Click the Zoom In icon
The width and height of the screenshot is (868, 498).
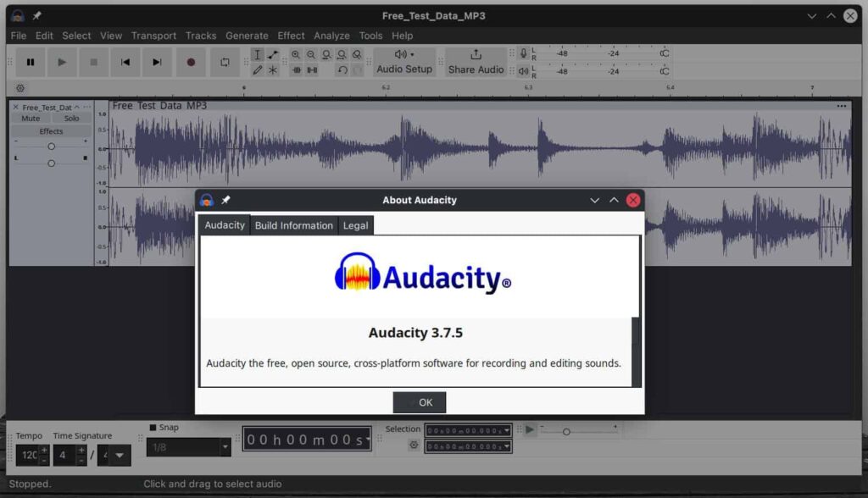tap(297, 53)
